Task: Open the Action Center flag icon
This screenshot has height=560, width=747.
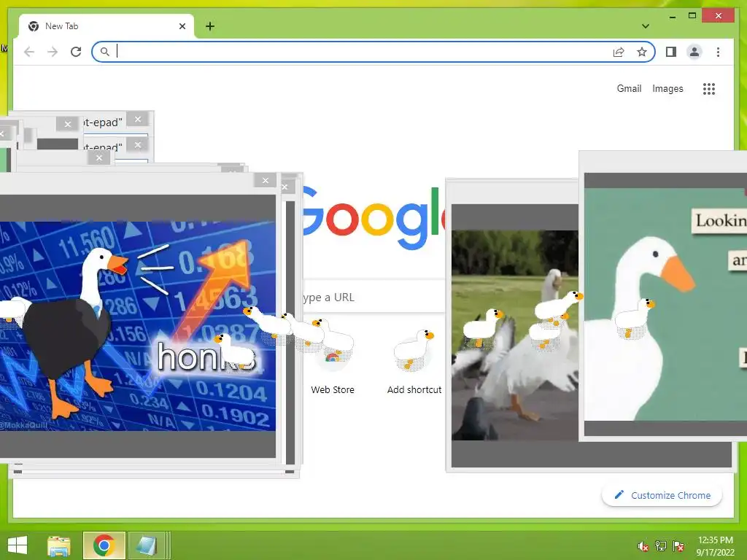Action: tap(678, 546)
